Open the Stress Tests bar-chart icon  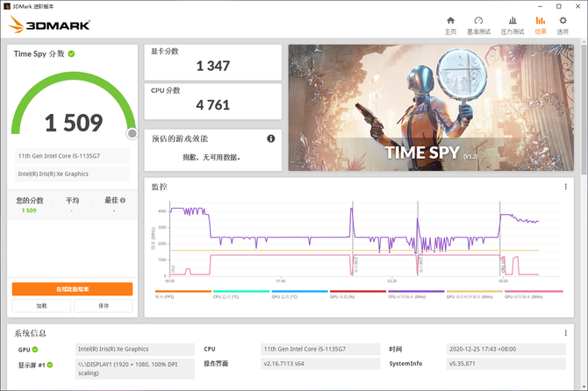click(512, 24)
